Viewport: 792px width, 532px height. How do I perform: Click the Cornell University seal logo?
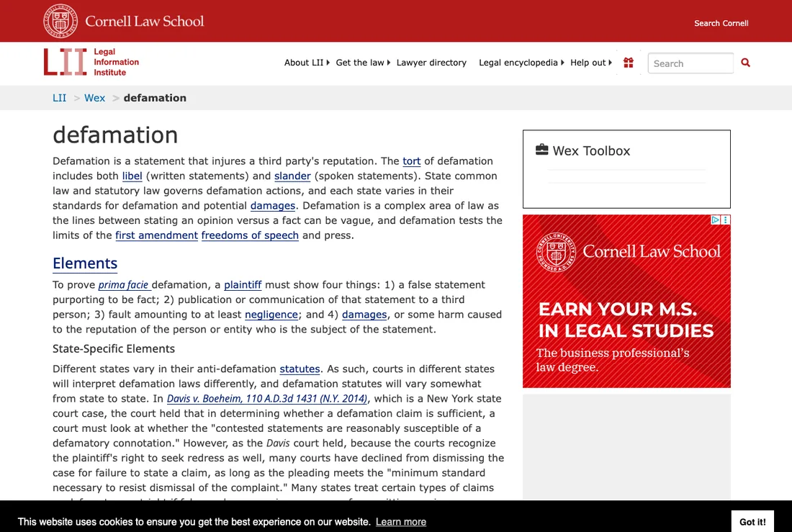coord(60,21)
